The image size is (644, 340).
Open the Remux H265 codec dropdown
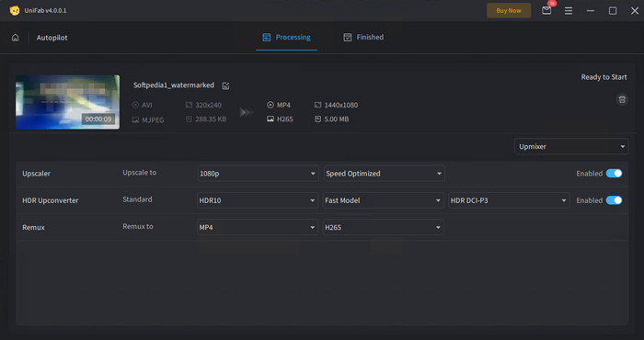pyautogui.click(x=384, y=227)
